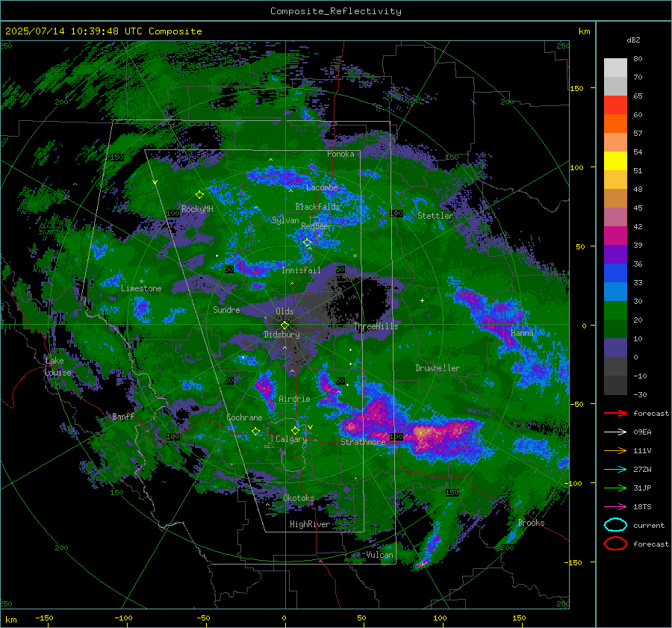The image size is (672, 628).
Task: Click the Calgary city label
Action: 291,439
